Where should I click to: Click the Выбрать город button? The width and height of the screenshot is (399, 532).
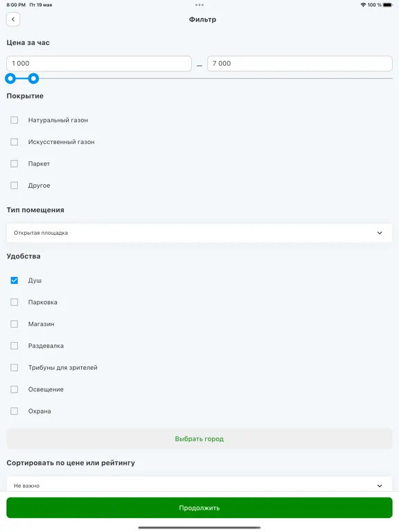click(199, 438)
